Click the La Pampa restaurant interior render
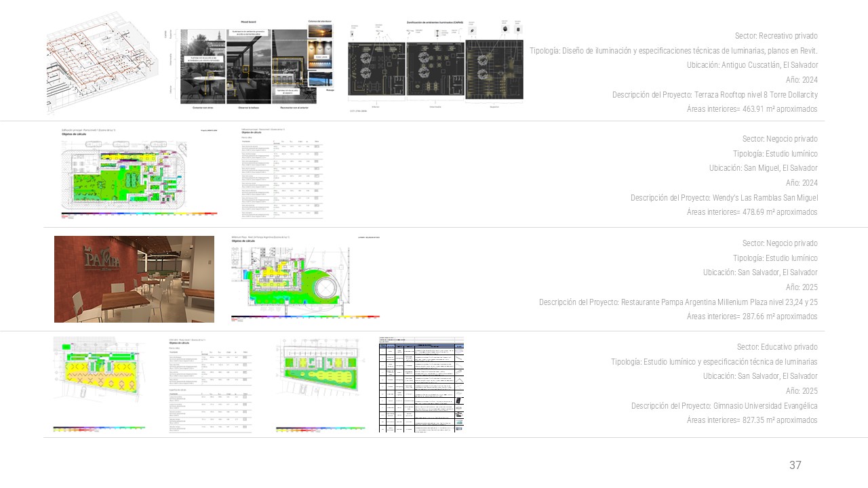Viewport: 868px width, 488px height. [134, 279]
